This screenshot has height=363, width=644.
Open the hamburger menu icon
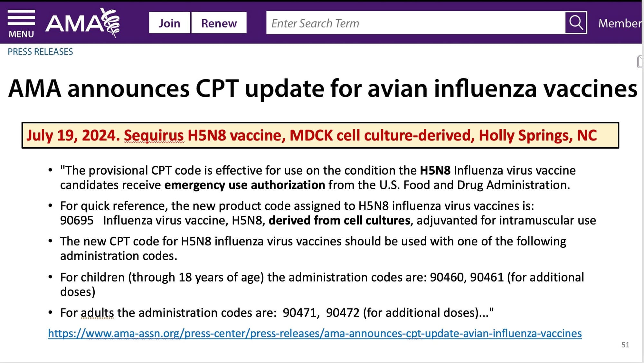pos(21,17)
